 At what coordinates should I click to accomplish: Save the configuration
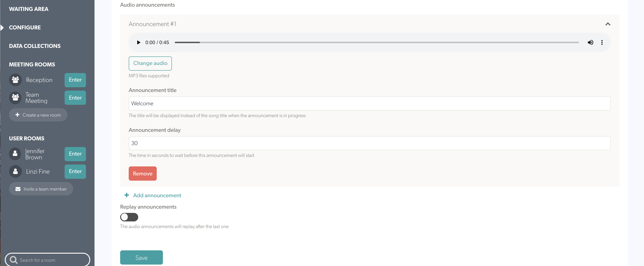[x=141, y=257]
